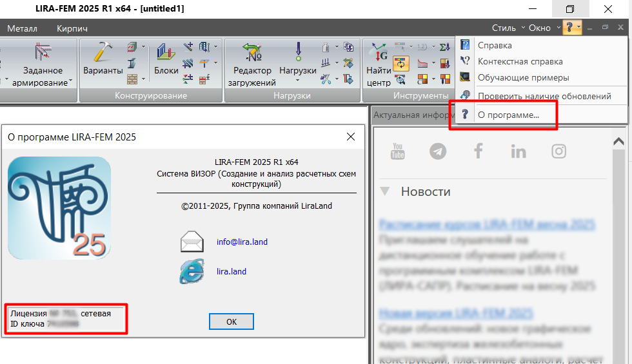632x364 pixels.
Task: Switch to the Кирпич ribbon tab
Action: [72, 28]
